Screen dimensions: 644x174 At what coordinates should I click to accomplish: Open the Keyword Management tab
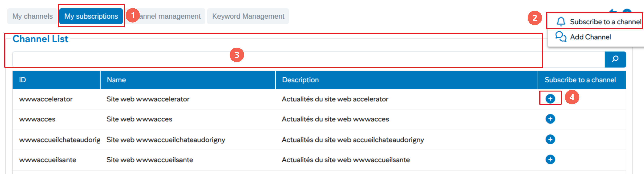coord(248,16)
